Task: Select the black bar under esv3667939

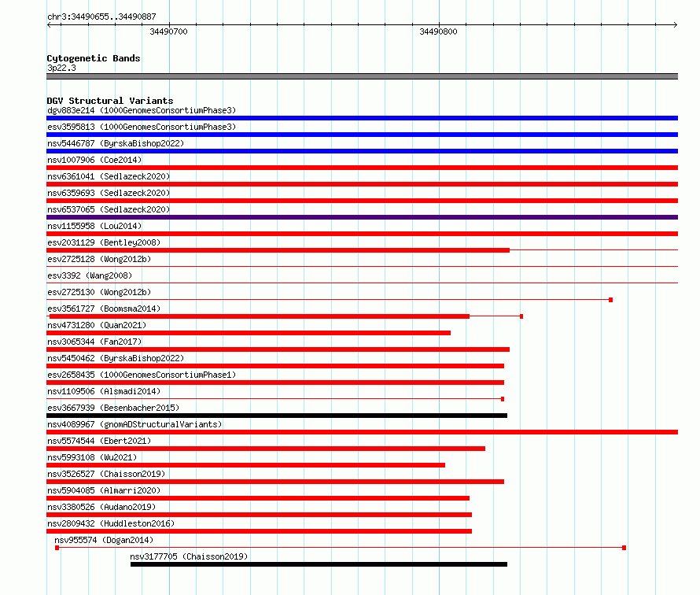Action: [x=277, y=416]
